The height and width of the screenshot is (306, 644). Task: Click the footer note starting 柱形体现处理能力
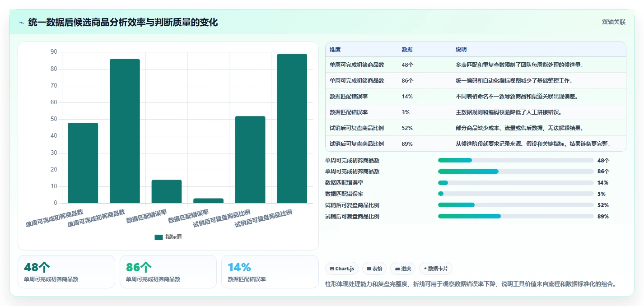[x=471, y=284]
